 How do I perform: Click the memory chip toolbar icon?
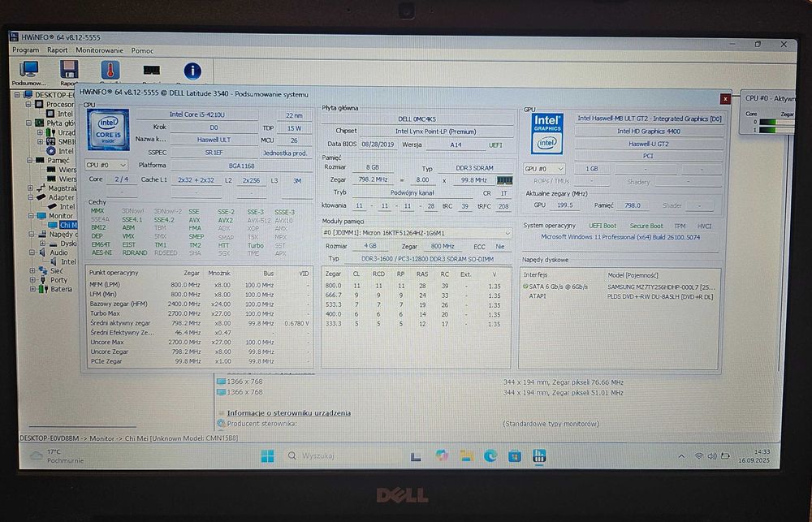tap(151, 70)
